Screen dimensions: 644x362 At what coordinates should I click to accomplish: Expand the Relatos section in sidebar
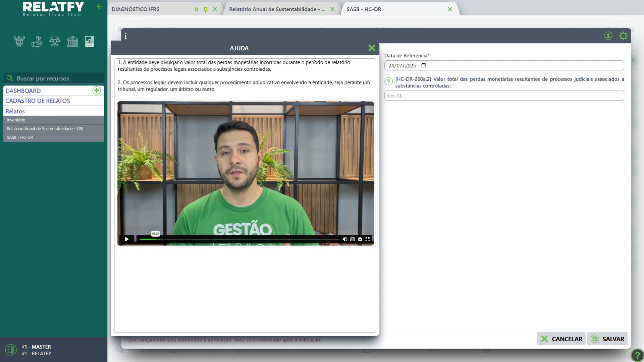click(x=15, y=111)
